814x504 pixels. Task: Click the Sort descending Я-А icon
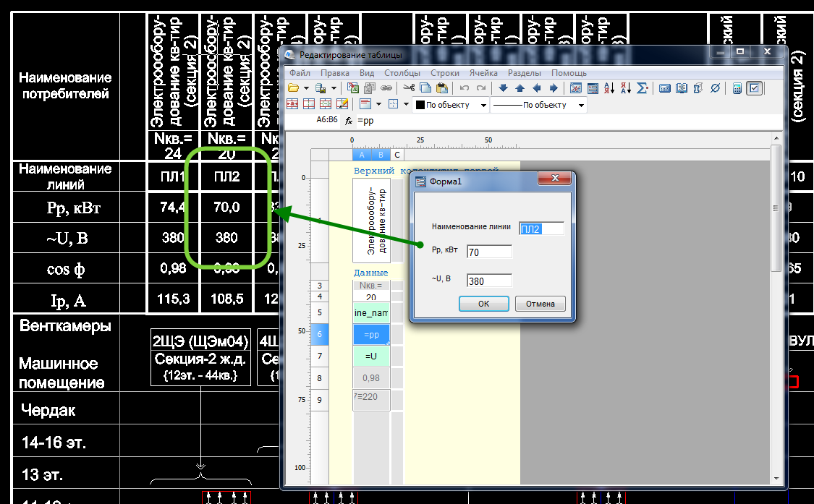tap(626, 88)
